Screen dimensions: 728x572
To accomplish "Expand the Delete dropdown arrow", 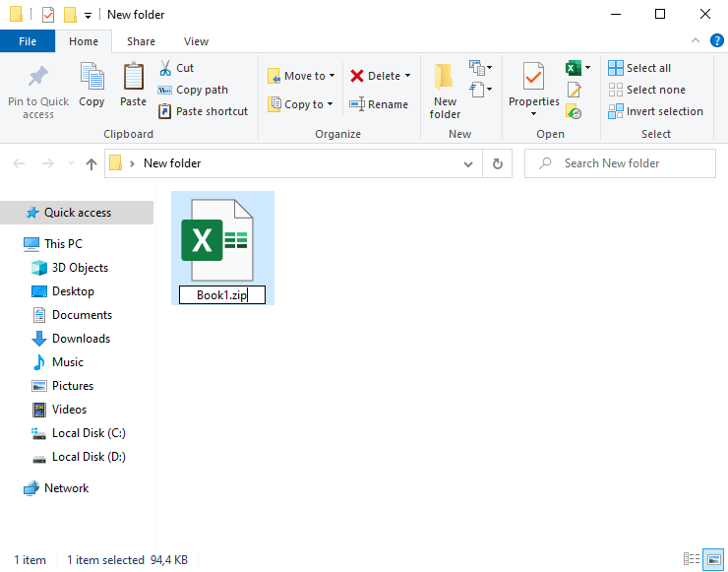I will pos(407,75).
